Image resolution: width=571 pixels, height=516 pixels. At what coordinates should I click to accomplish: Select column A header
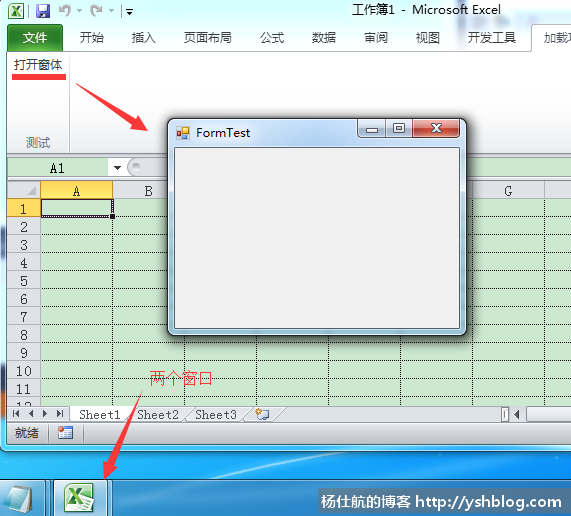pyautogui.click(x=76, y=190)
